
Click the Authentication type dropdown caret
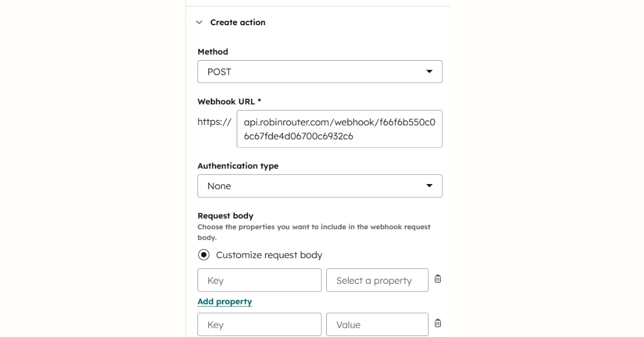[x=429, y=186]
